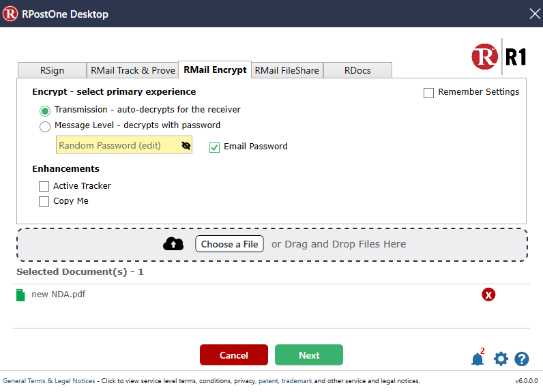Switch to RMail Track & Prove tab
This screenshot has width=543, height=392.
coord(132,70)
